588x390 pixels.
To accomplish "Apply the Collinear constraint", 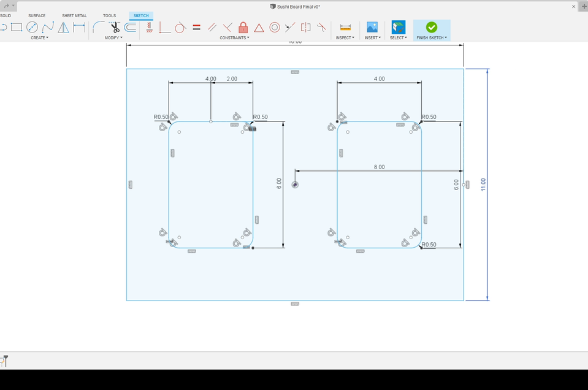I will (x=290, y=27).
